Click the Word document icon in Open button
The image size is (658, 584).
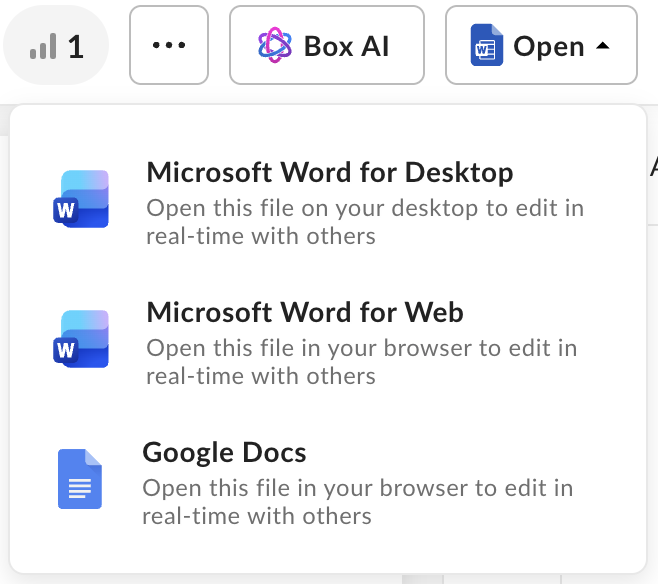coord(487,45)
